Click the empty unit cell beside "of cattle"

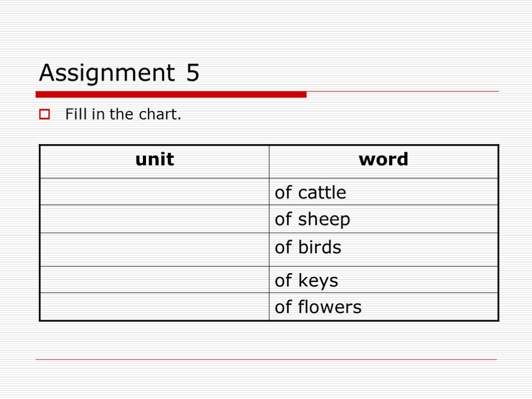[x=154, y=192]
